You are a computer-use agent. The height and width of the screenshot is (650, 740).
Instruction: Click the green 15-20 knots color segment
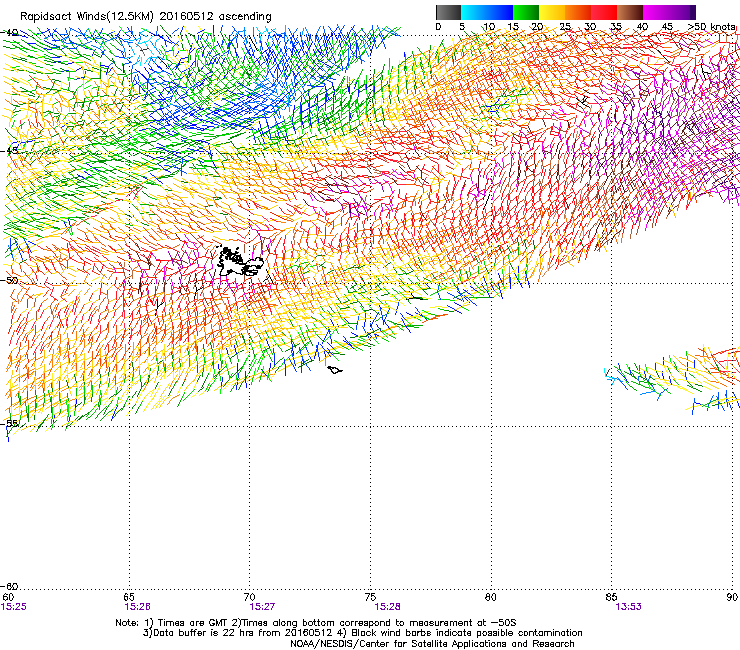(x=526, y=12)
